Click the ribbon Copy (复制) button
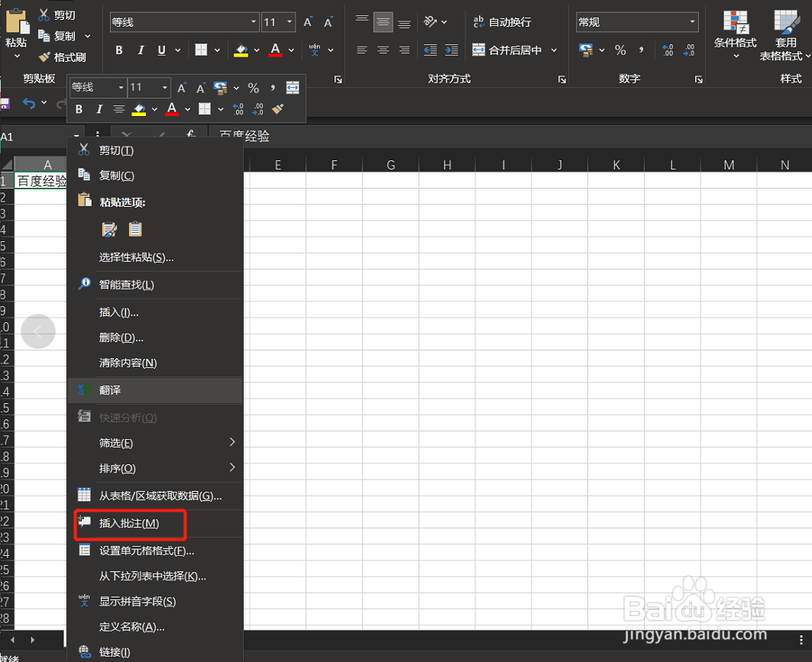Screen dimensions: 812x662 (x=57, y=36)
